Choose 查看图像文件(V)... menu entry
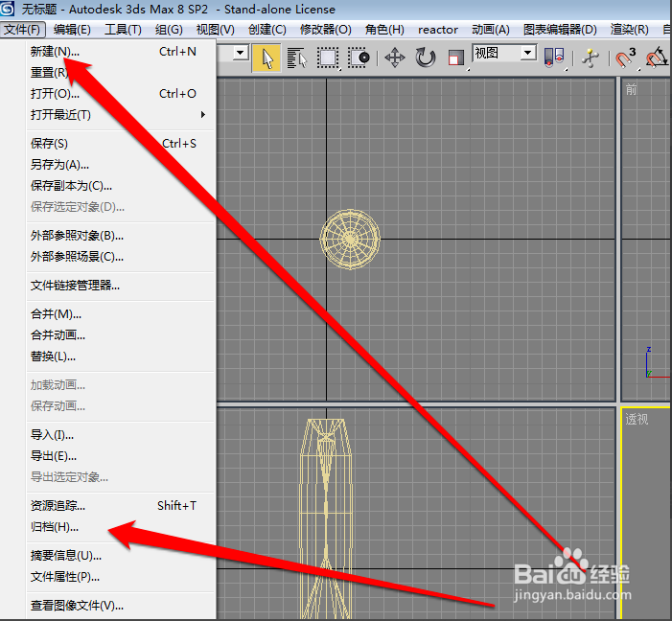672x621 pixels. pyautogui.click(x=121, y=606)
